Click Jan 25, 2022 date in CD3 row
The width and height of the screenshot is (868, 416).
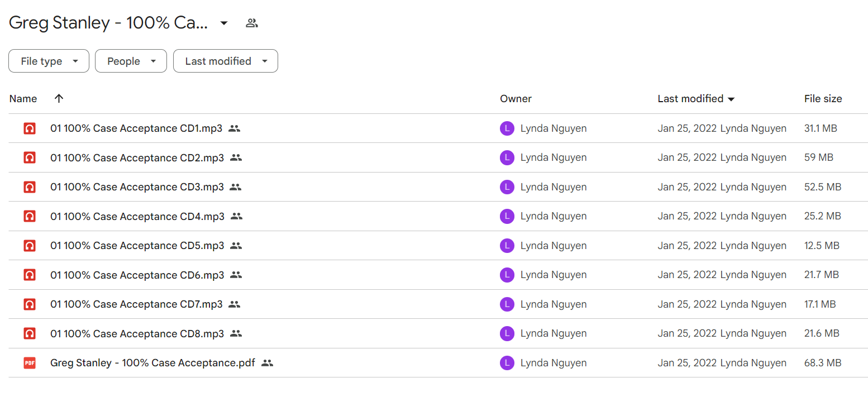[x=687, y=187]
